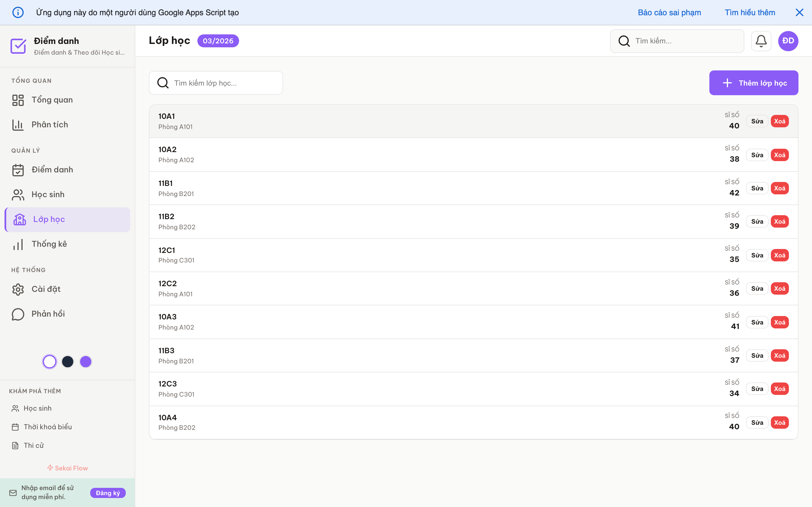The width and height of the screenshot is (812, 507).
Task: Enable the purple theme circle
Action: click(85, 361)
